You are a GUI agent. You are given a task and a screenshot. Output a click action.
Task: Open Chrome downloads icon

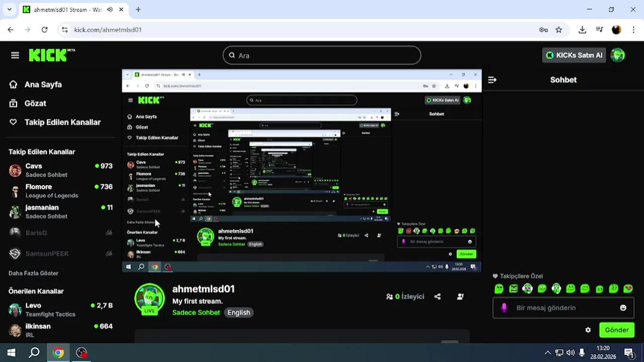(582, 30)
